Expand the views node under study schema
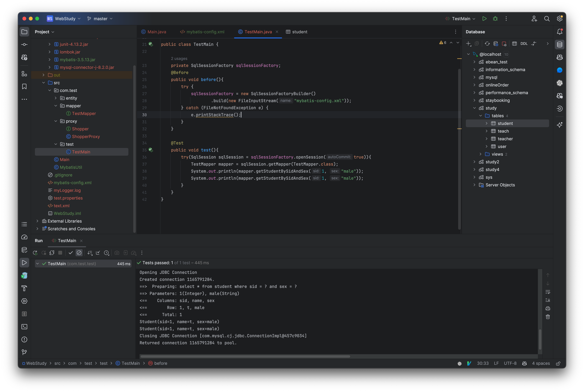This screenshot has height=392, width=584. click(480, 154)
